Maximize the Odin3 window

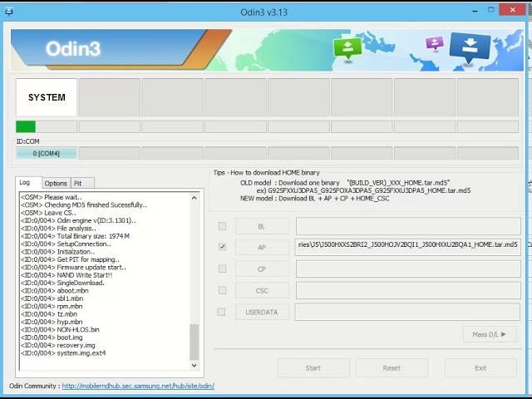(491, 10)
